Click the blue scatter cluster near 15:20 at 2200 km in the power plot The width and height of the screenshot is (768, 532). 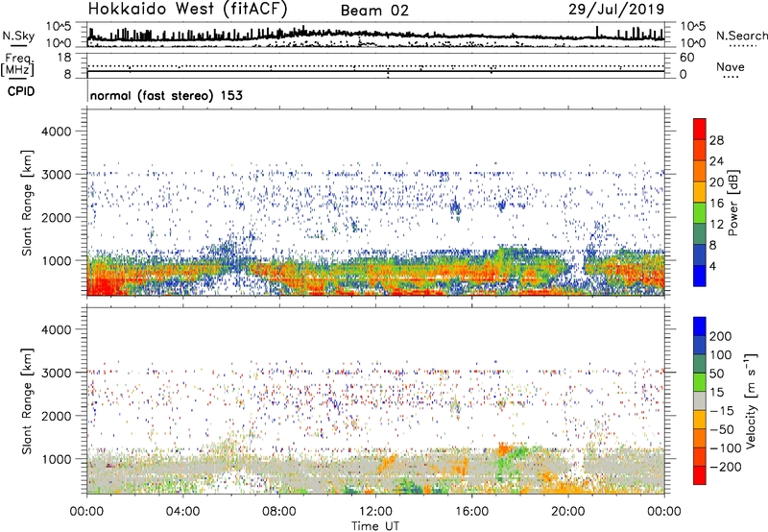pyautogui.click(x=455, y=207)
